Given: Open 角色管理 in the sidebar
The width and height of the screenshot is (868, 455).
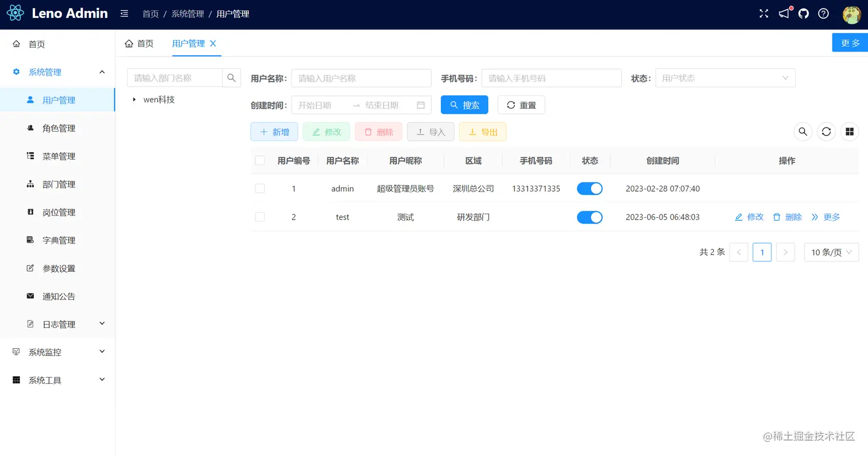Looking at the screenshot, I should click(x=57, y=128).
